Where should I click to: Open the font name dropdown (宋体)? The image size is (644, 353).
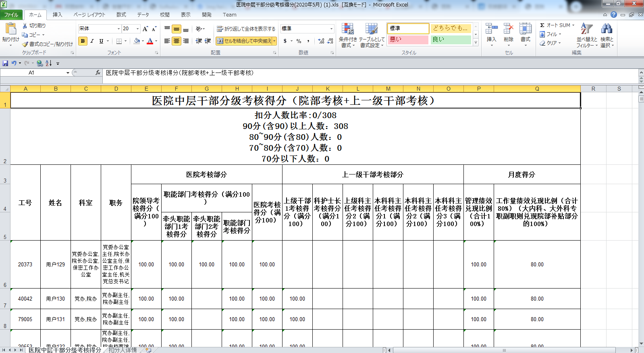pyautogui.click(x=118, y=29)
